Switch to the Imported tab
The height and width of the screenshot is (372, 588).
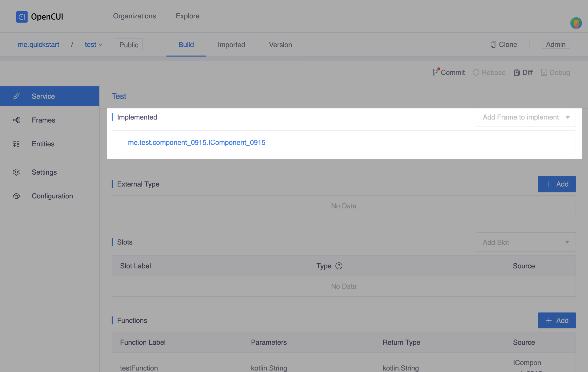(x=231, y=45)
